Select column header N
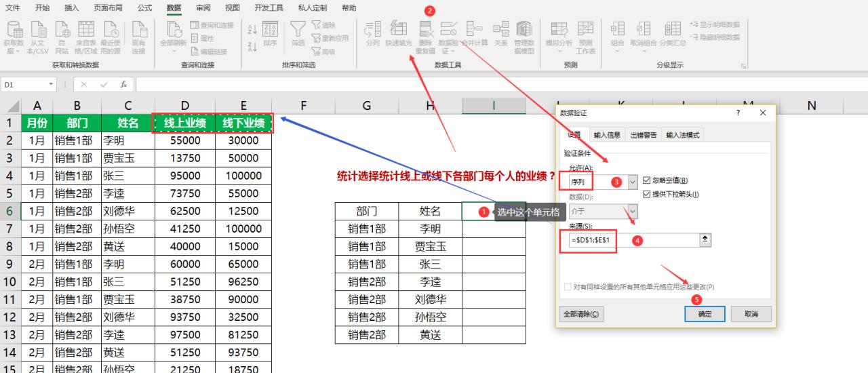The width and height of the screenshot is (868, 373). 811,105
